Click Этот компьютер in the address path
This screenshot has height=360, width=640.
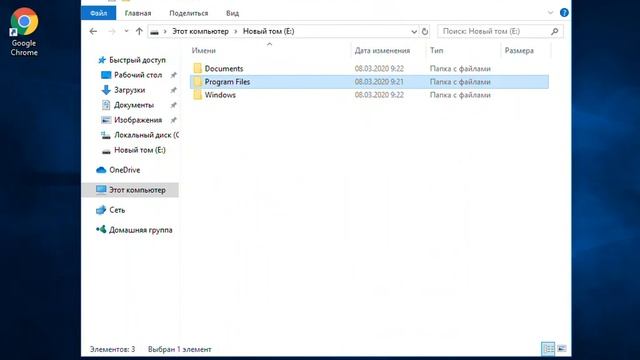tap(200, 31)
